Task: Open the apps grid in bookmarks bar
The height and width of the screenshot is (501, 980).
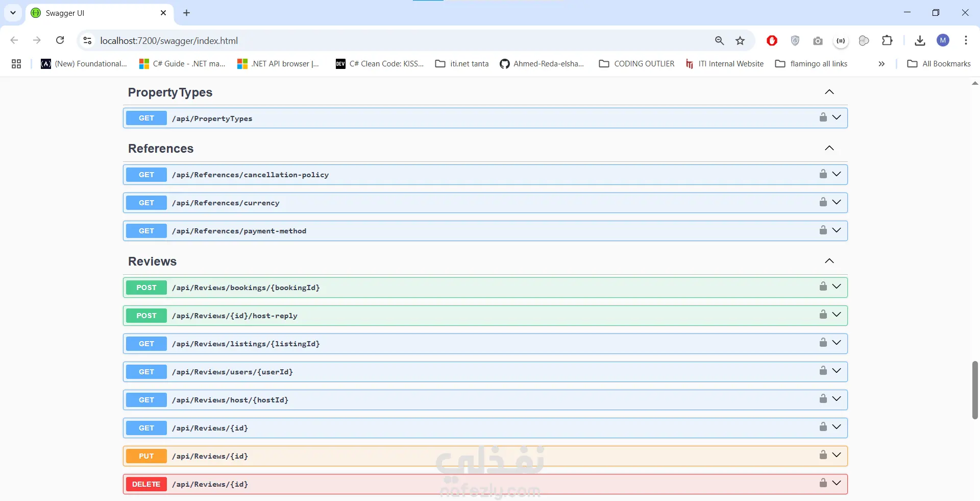Action: (x=16, y=64)
